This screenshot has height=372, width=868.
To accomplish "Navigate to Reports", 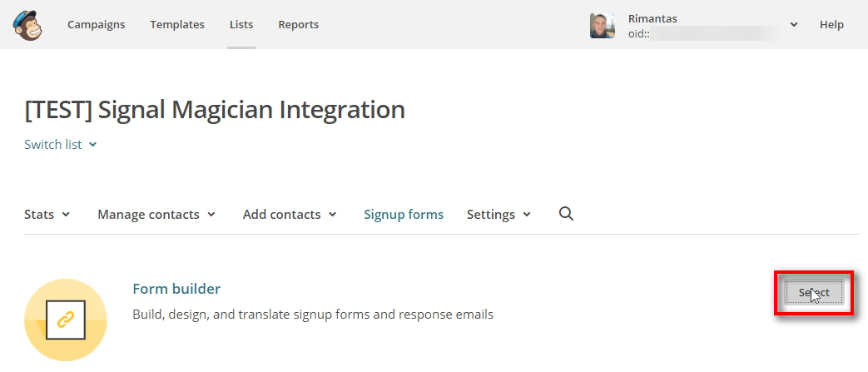I will [299, 24].
